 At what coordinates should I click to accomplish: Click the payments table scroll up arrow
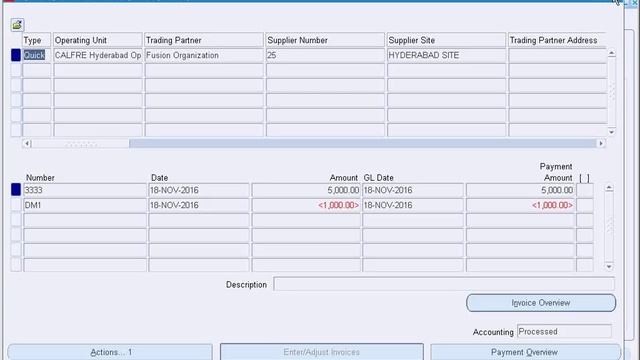[x=611, y=53]
